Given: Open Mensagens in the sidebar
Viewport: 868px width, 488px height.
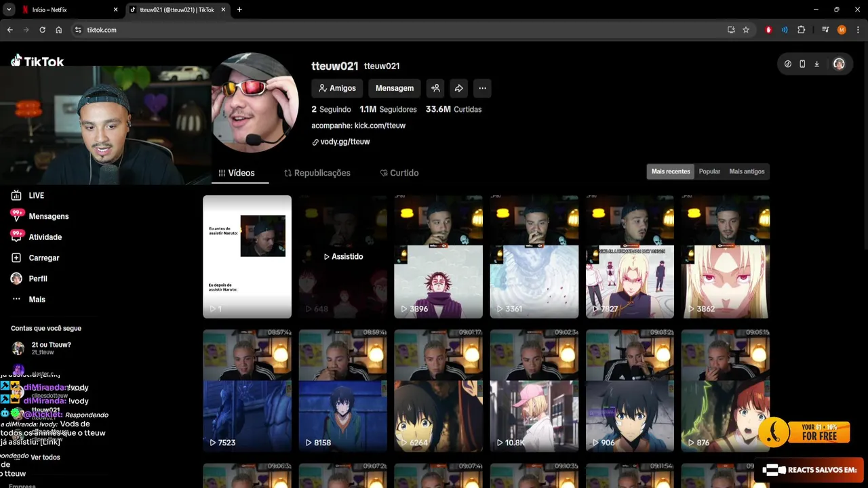Looking at the screenshot, I should pyautogui.click(x=39, y=216).
